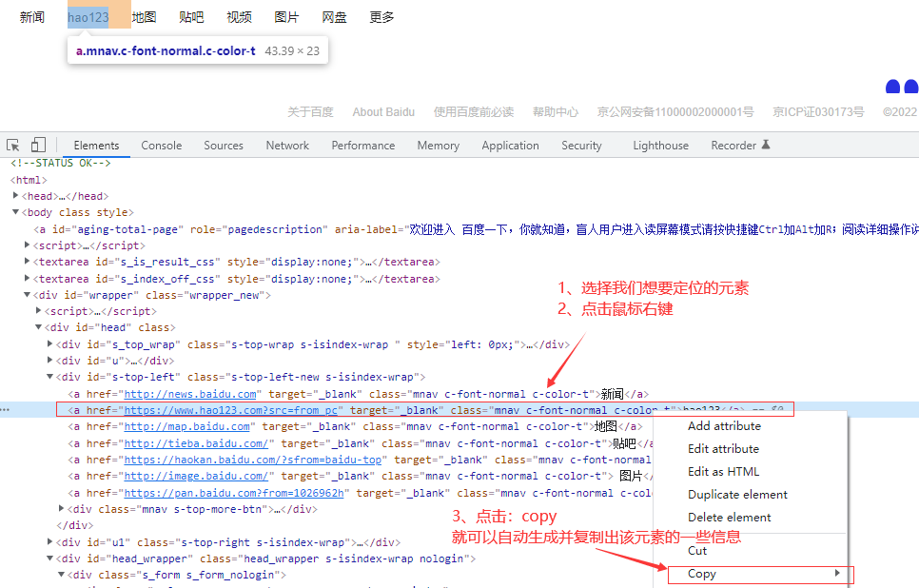Click the 关于百度 footer link
919x588 pixels.
pos(311,112)
